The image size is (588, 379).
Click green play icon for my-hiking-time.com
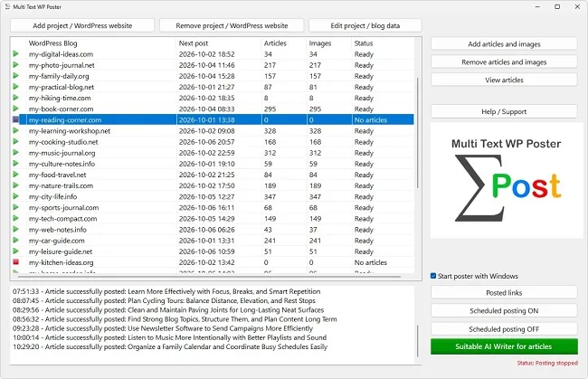(15, 98)
